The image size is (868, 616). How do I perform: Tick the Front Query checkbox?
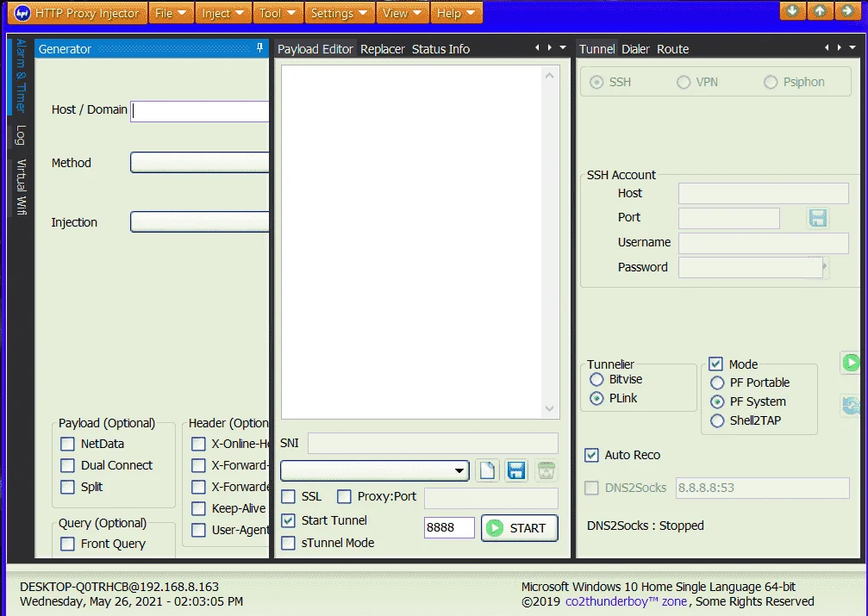pos(67,544)
